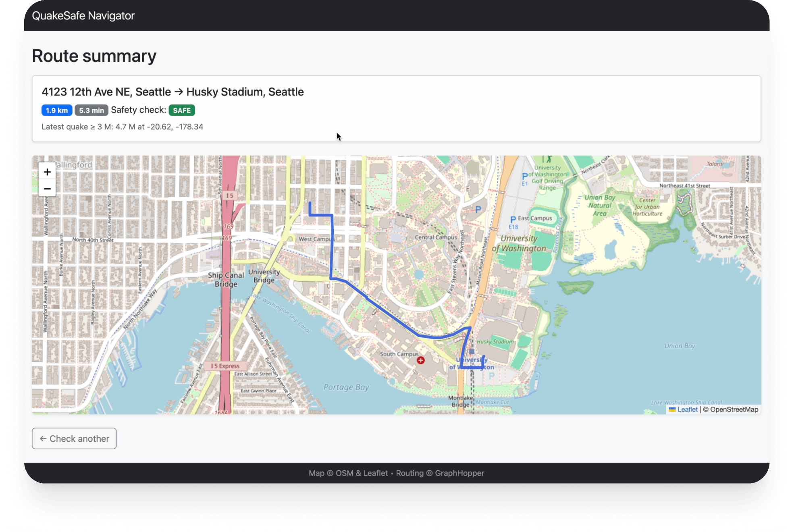Click the green SAFE status badge
The width and height of the screenshot is (794, 532).
point(182,110)
